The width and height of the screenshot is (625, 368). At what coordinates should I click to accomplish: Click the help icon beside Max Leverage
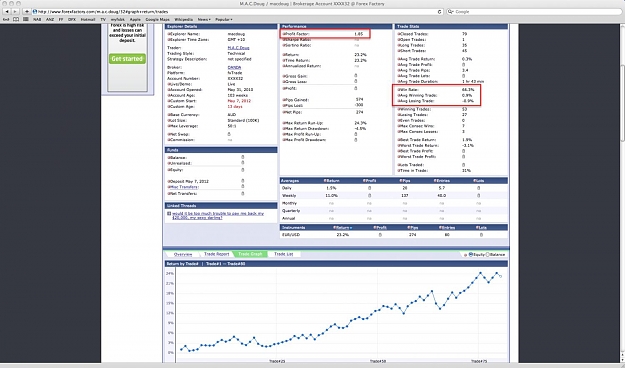point(169,126)
